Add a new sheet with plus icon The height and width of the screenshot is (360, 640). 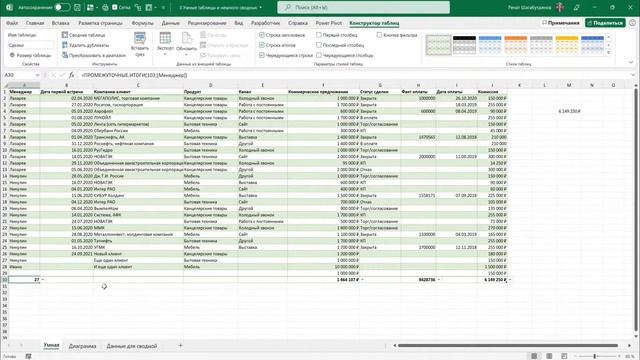pyautogui.click(x=180, y=345)
